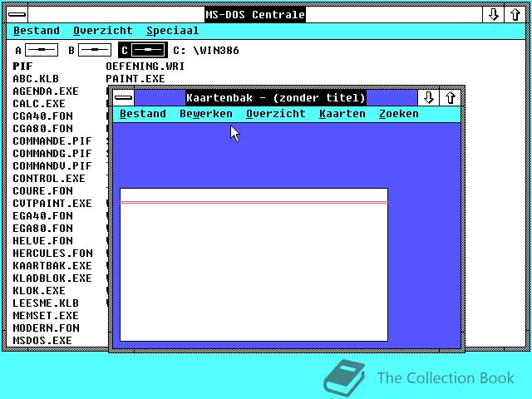Select file AGENDA.EXE
This screenshot has height=399, width=532.
46,91
